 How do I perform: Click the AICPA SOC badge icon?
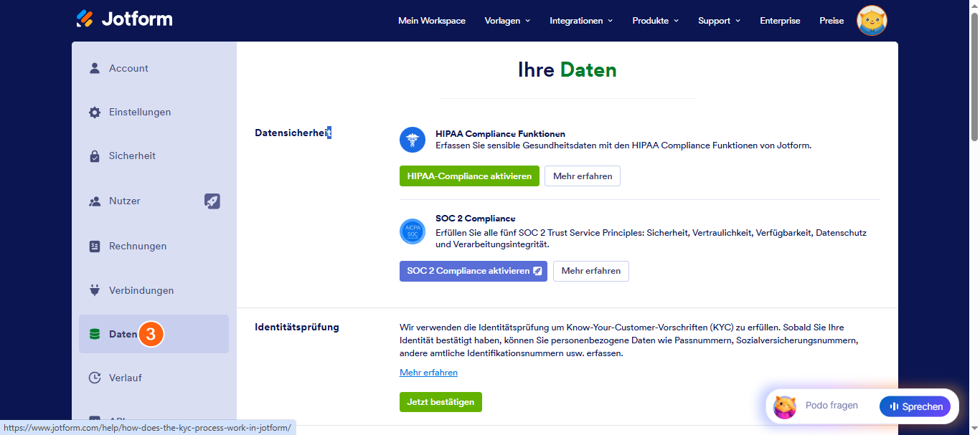point(413,231)
